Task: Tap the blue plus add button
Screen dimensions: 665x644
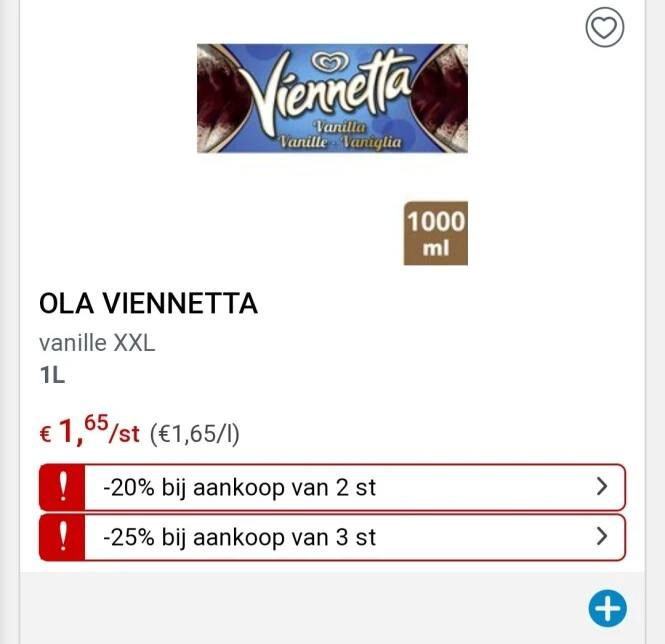Action: tap(607, 608)
